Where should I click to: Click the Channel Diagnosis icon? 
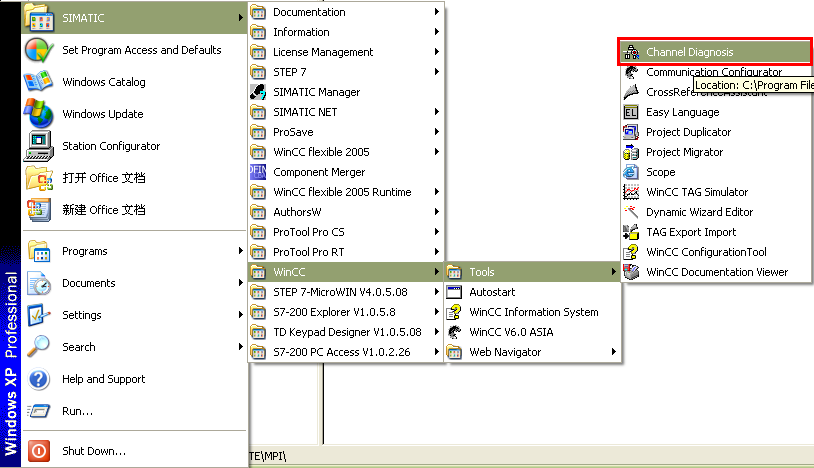[631, 52]
